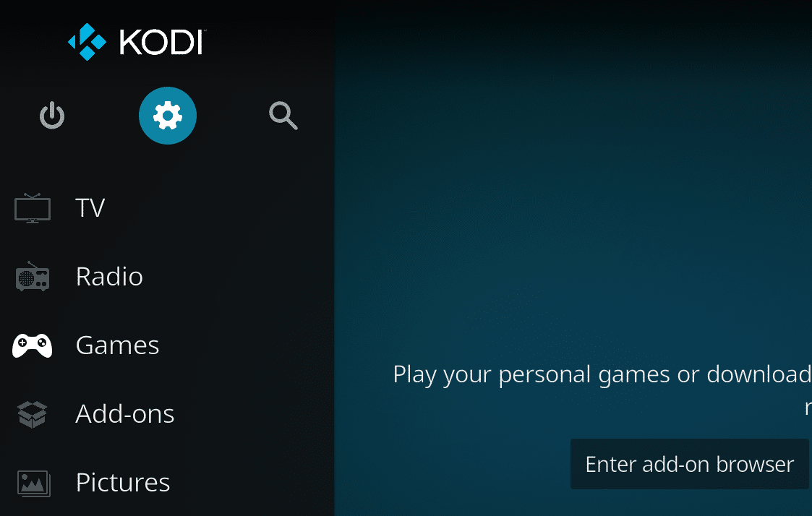The height and width of the screenshot is (516, 812).
Task: Open the power options menu
Action: (x=52, y=116)
